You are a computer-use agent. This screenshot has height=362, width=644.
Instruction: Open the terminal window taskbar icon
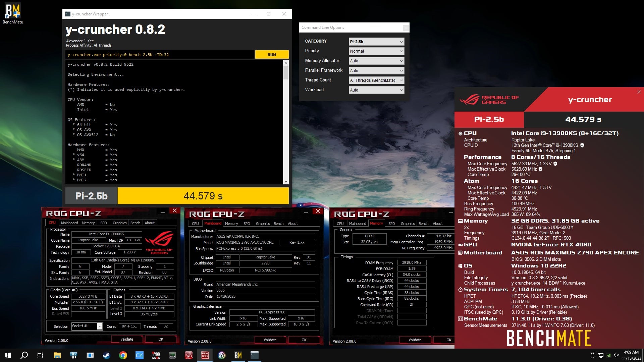point(255,355)
